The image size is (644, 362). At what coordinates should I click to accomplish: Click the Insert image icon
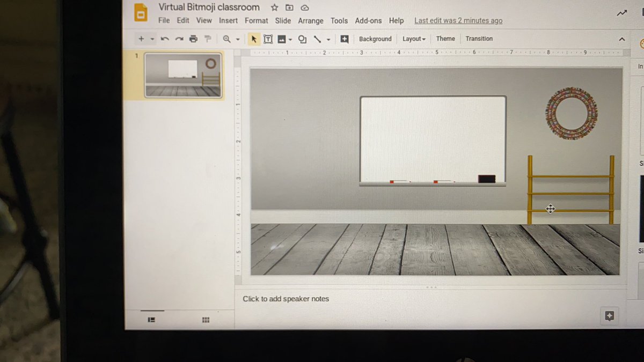281,39
